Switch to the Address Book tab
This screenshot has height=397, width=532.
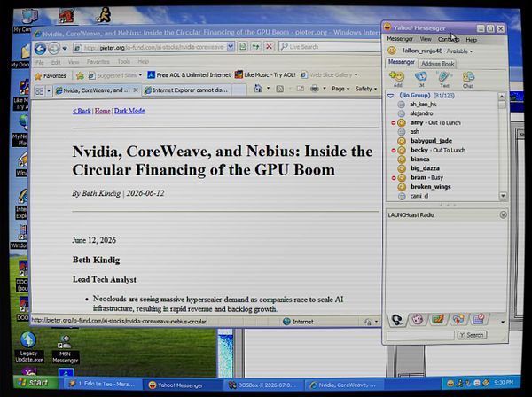point(438,64)
